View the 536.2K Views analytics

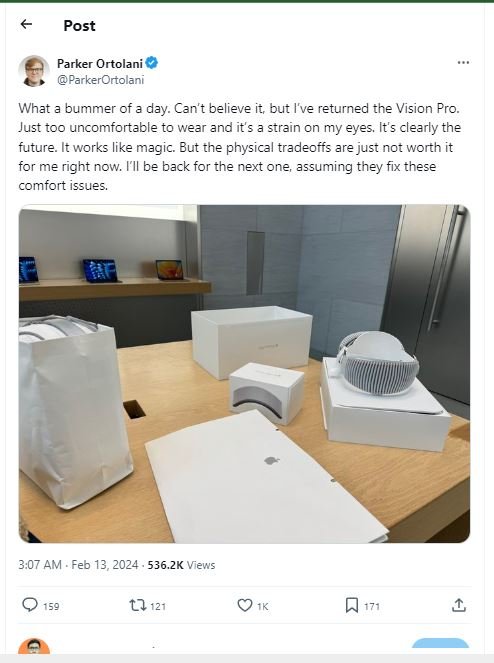181,565
